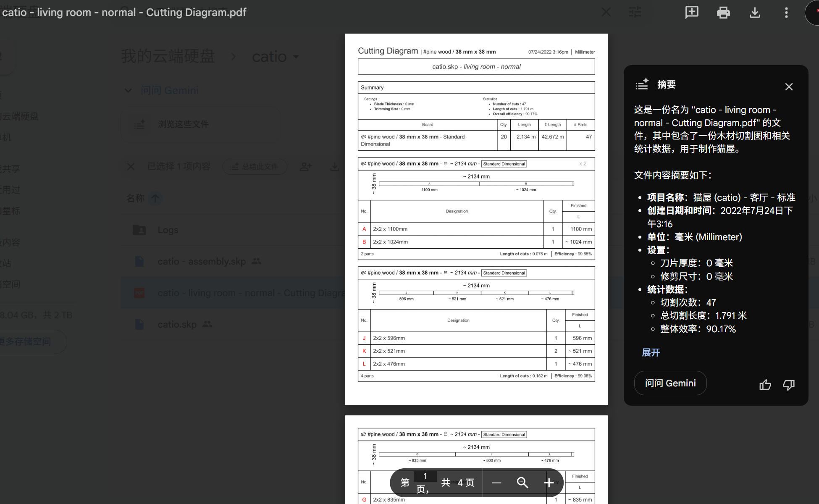Click the 总结此文件 button
819x504 pixels.
click(x=255, y=167)
